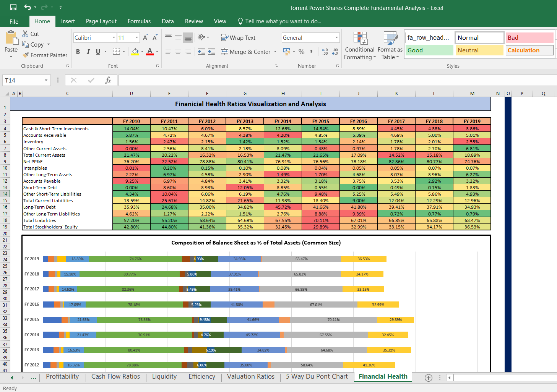Click the Redo arrow icon
The image size is (557, 392).
pyautogui.click(x=44, y=7)
